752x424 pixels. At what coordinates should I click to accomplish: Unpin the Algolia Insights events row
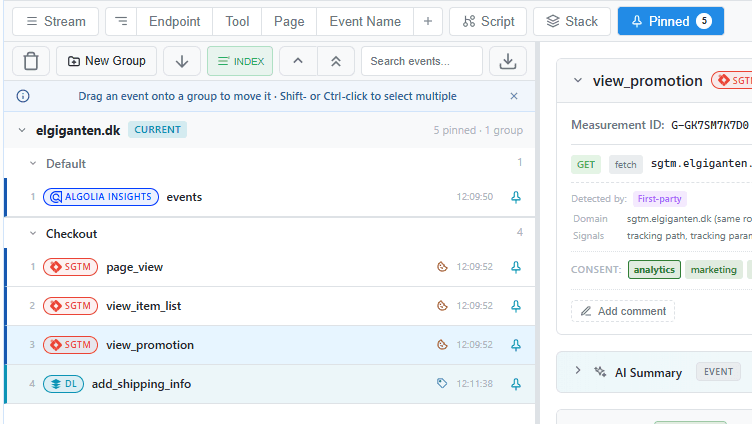516,197
